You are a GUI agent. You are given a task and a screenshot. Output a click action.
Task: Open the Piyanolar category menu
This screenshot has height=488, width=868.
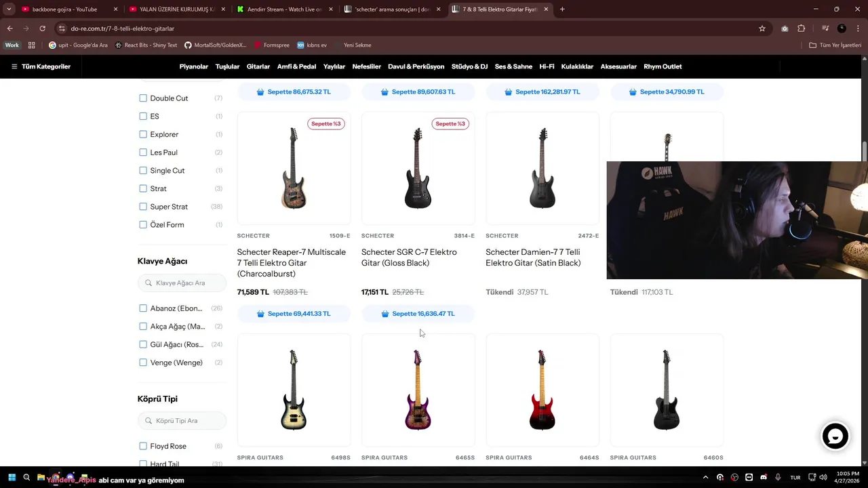pyautogui.click(x=194, y=66)
